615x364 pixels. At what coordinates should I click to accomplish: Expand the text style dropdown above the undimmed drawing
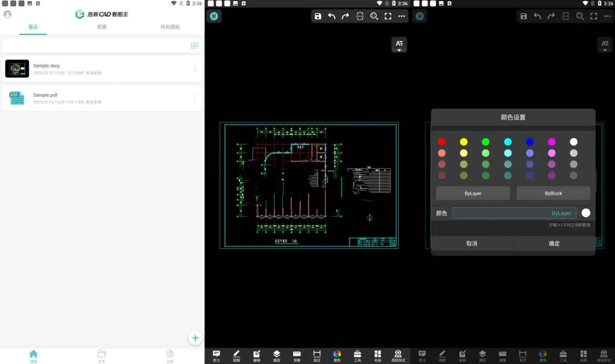399,45
